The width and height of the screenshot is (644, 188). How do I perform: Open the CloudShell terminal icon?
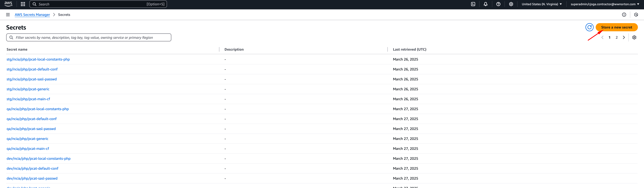coord(473,4)
